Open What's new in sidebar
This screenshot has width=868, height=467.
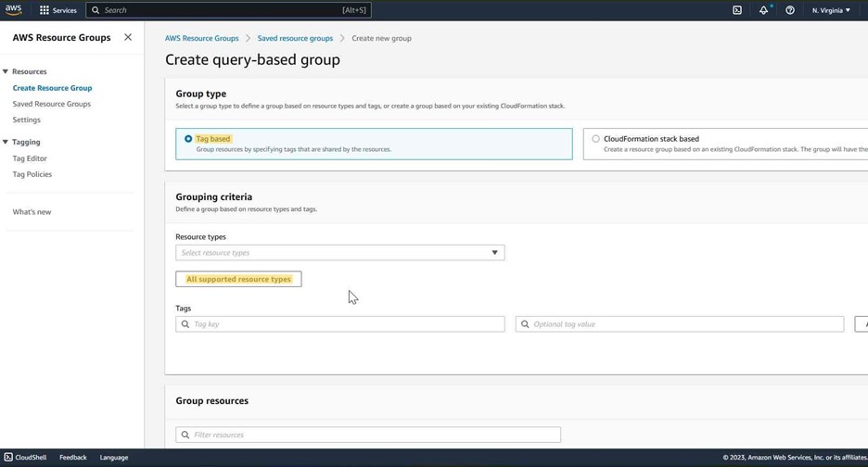(x=32, y=212)
